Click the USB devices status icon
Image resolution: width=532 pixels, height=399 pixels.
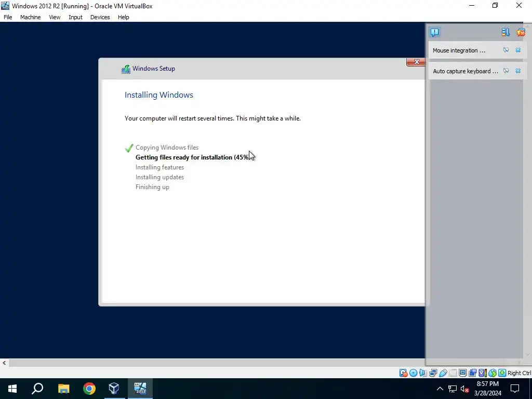[443, 373]
